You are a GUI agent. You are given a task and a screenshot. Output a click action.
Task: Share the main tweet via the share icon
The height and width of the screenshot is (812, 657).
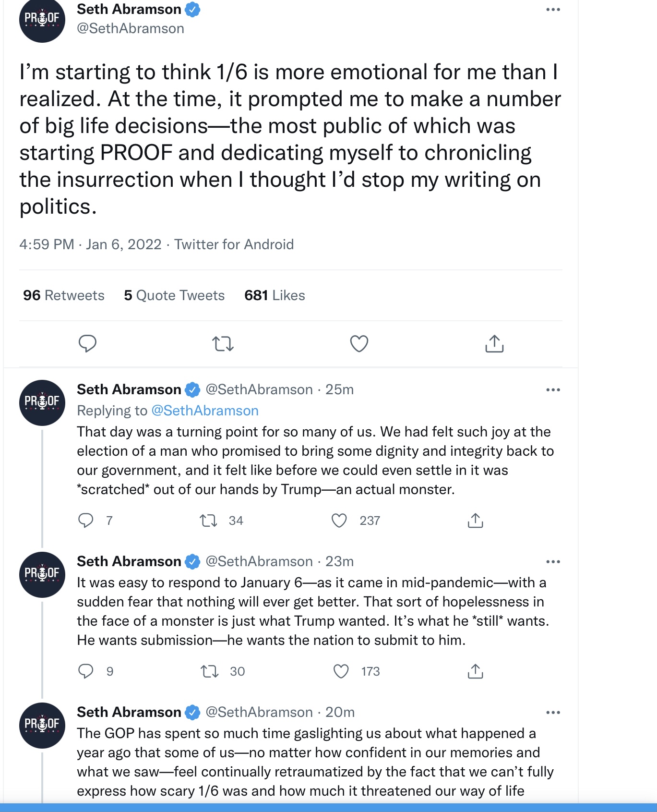[x=494, y=344]
